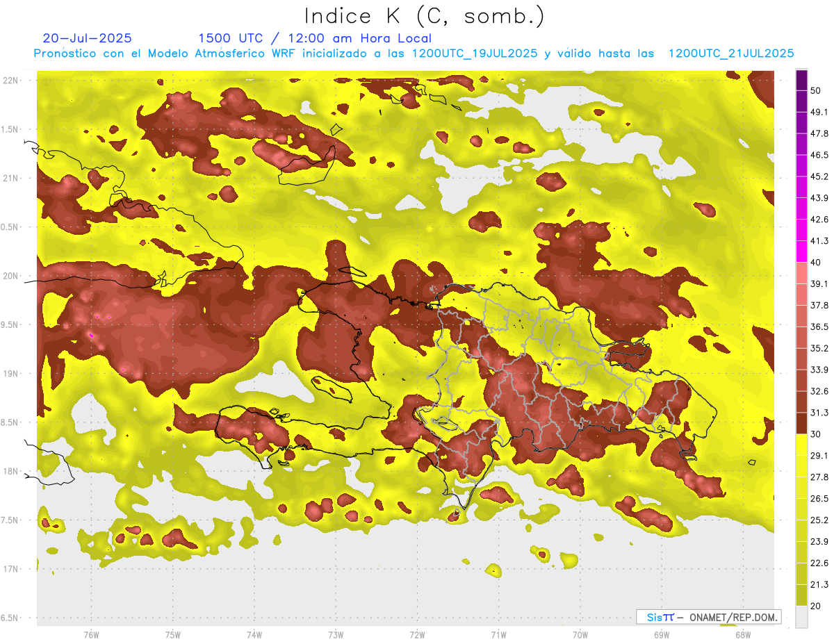Click colorbar label "50"
This screenshot has width=834, height=644.
(x=816, y=90)
